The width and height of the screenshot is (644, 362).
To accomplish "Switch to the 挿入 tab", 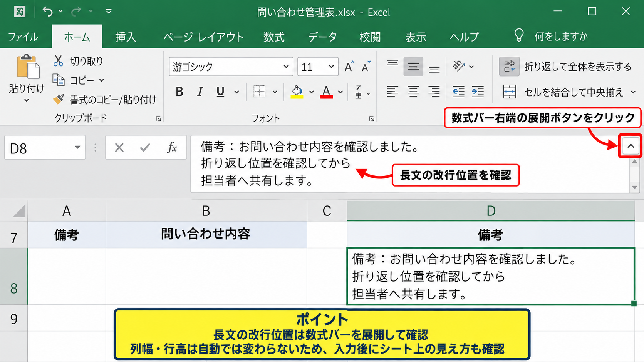I will [126, 37].
